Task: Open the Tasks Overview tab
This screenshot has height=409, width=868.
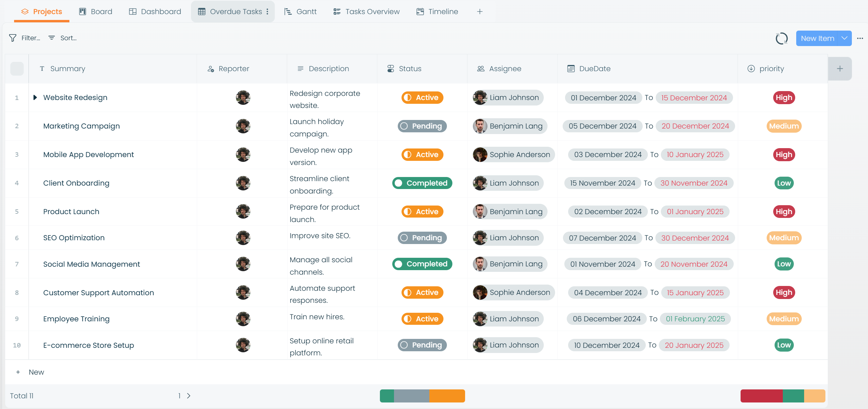Action: pos(367,12)
